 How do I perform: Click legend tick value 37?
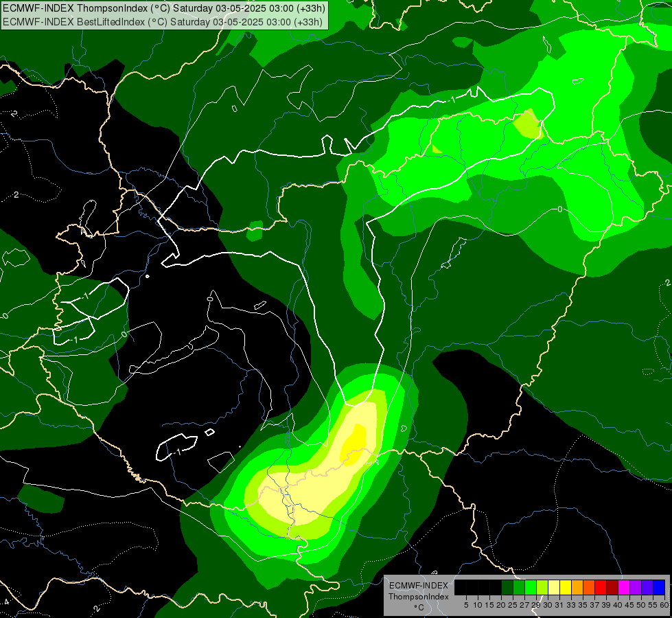point(595,605)
